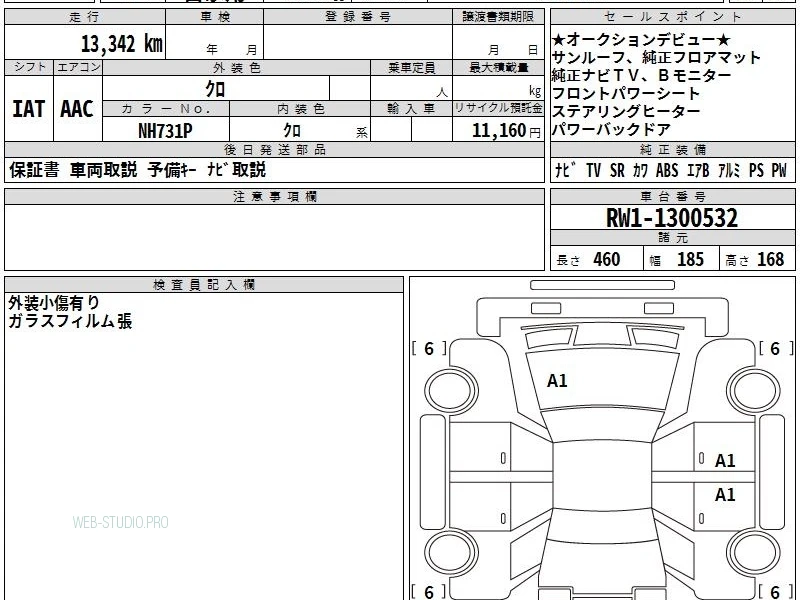Click the PW equipment code
Image resolution: width=800 pixels, height=600 pixels.
pos(779,170)
